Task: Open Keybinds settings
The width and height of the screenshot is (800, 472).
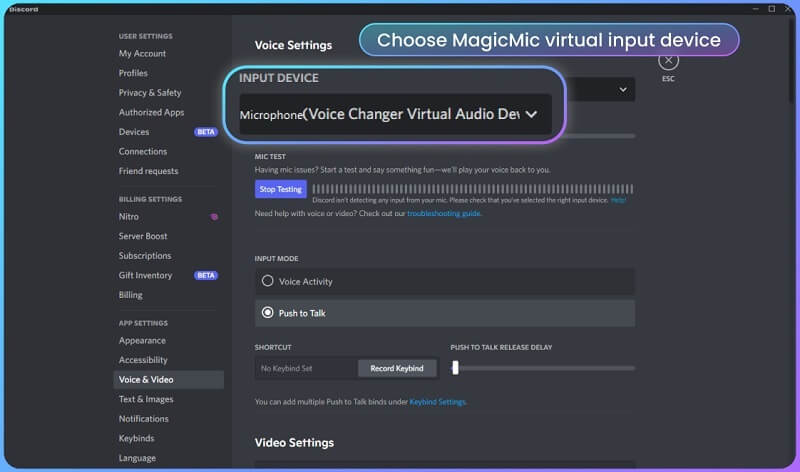Action: (137, 438)
